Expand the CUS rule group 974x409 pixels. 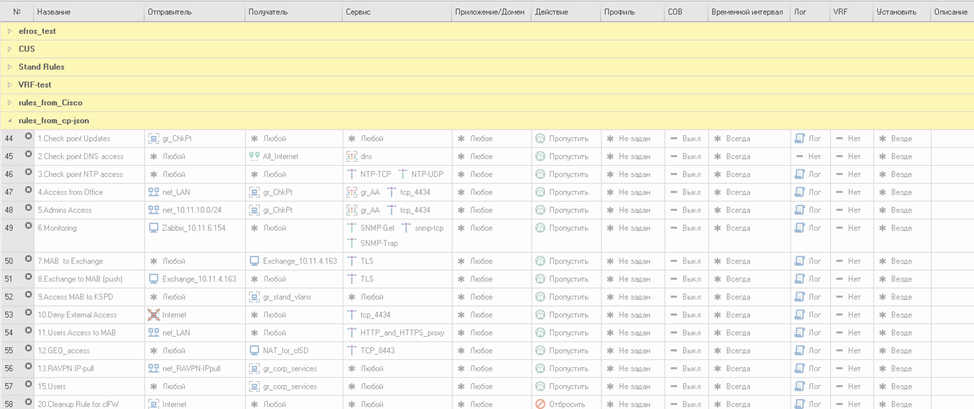point(10,49)
